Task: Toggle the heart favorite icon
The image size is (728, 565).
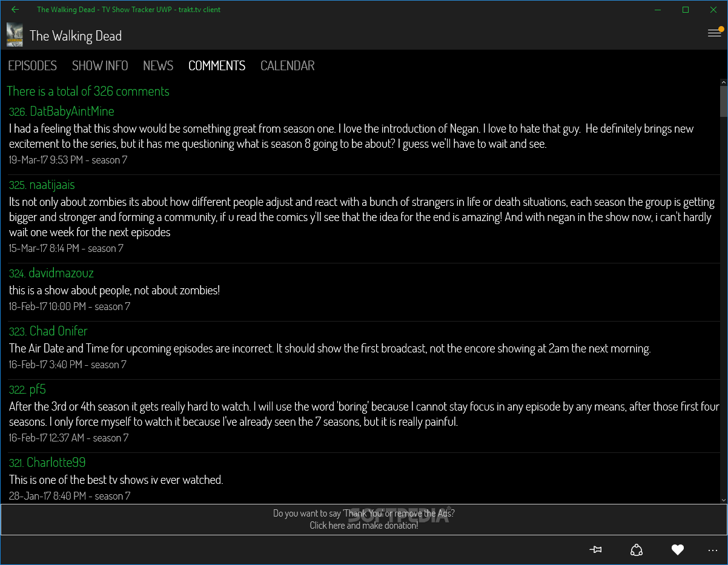Action: pyautogui.click(x=678, y=550)
